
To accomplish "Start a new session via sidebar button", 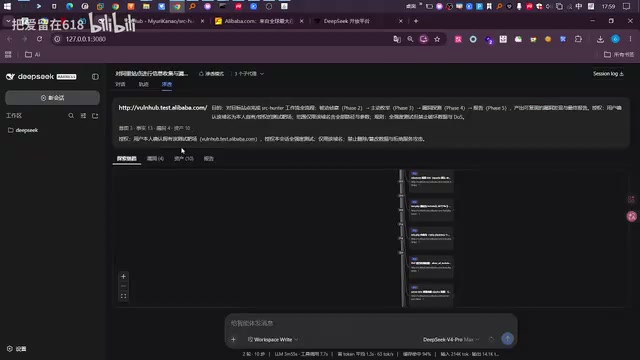I will pyautogui.click(x=52, y=98).
